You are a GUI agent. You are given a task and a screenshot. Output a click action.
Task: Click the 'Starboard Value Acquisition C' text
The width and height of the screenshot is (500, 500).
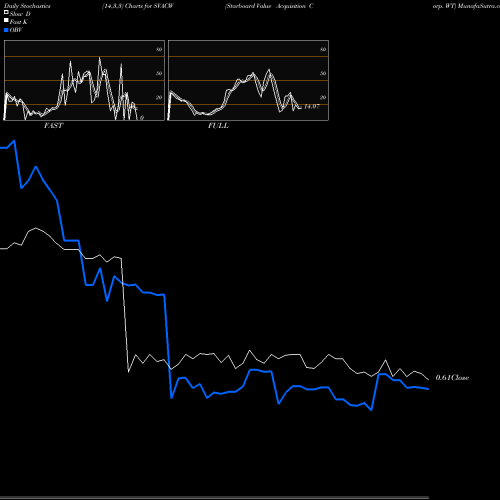coord(269,6)
